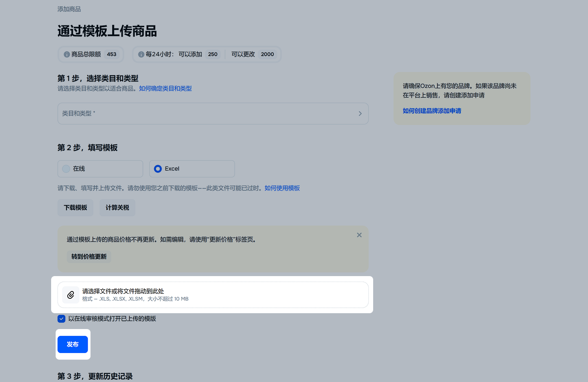Image resolution: width=588 pixels, height=382 pixels.
Task: Open the 如何创建品牌添加申请 link
Action: pos(432,111)
